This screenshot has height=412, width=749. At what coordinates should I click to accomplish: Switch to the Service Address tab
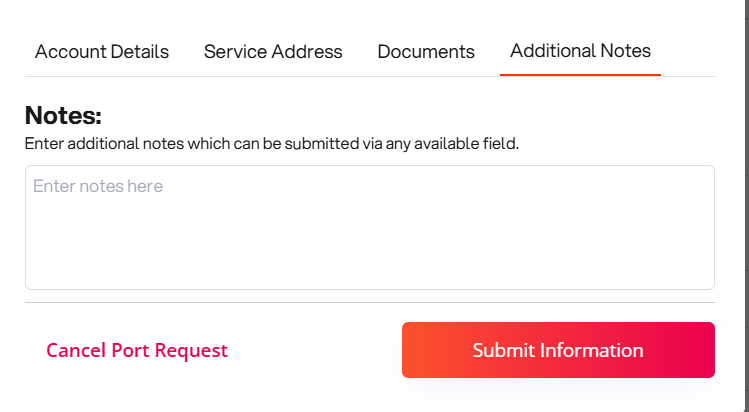[x=273, y=52]
